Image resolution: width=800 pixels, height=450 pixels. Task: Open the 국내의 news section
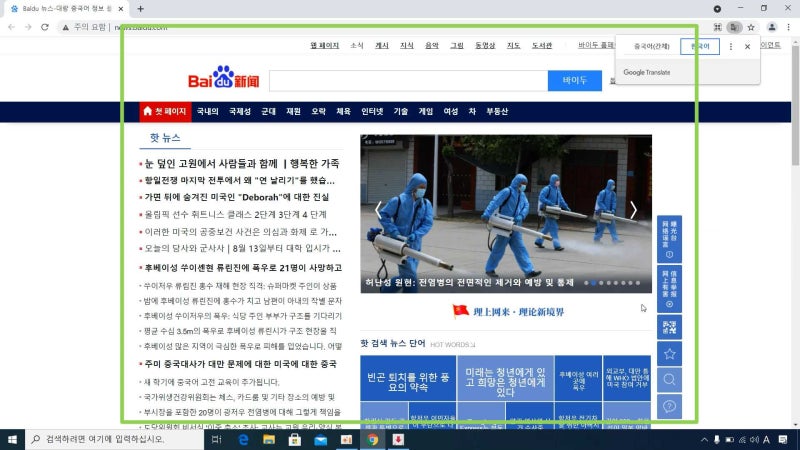(208, 111)
